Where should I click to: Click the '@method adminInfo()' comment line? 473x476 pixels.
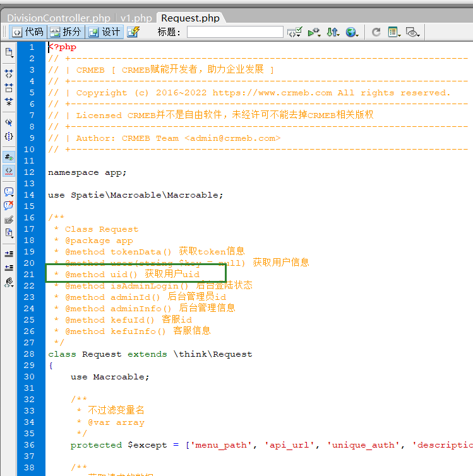(145, 309)
